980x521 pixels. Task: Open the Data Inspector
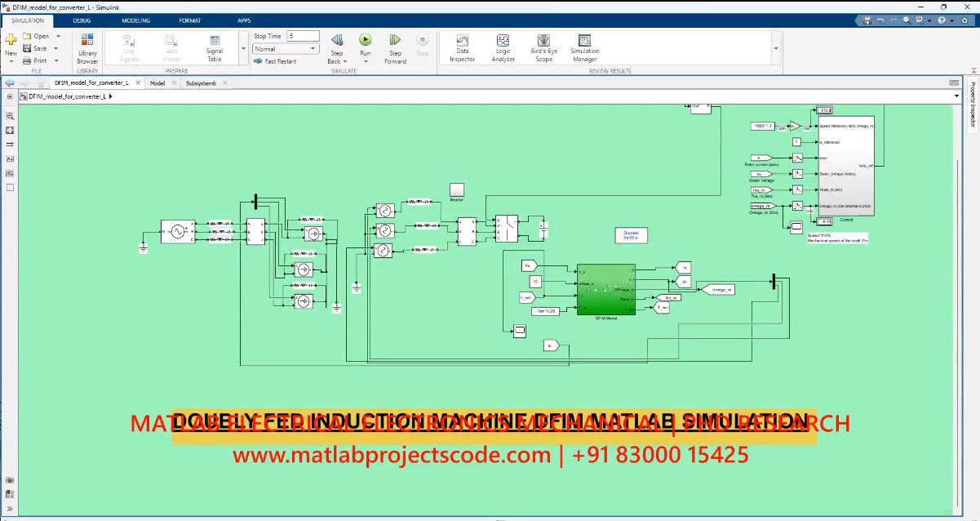[x=462, y=48]
